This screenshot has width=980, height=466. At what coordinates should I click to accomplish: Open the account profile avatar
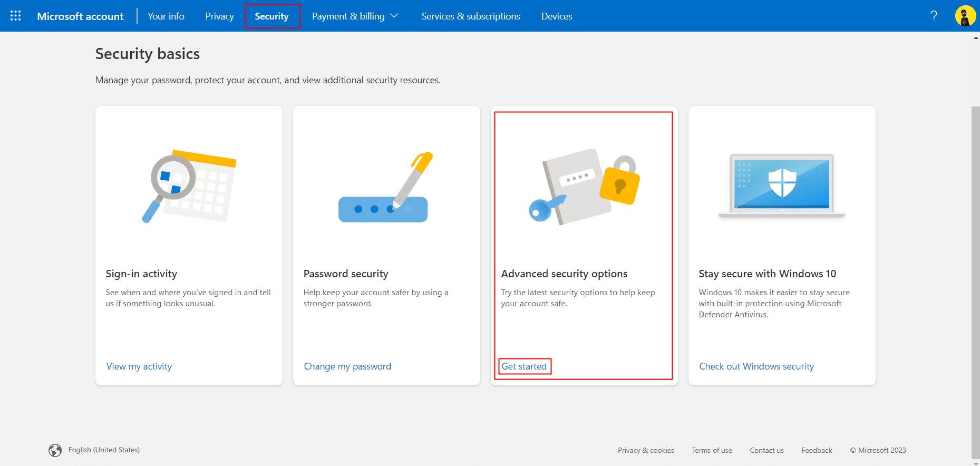click(x=965, y=16)
